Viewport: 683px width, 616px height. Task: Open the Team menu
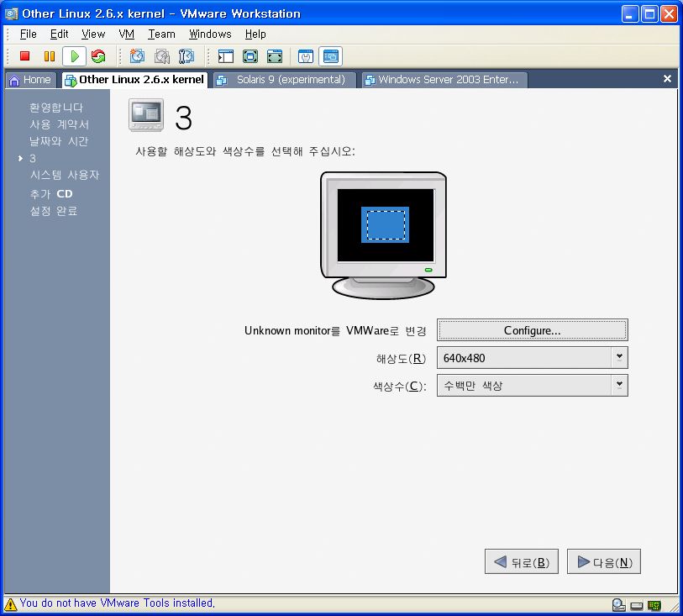[161, 34]
